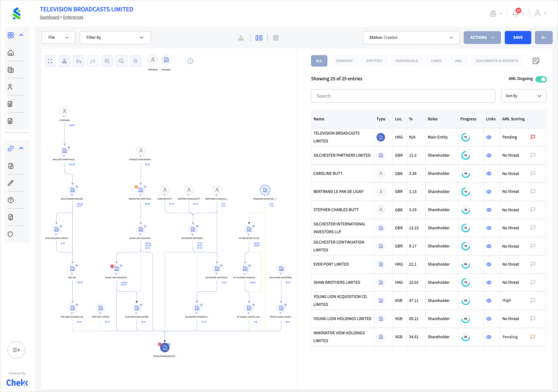The image size is (558, 392).
Task: Toggle links eye for SHAW BROTHERS LIMITED
Action: click(489, 283)
